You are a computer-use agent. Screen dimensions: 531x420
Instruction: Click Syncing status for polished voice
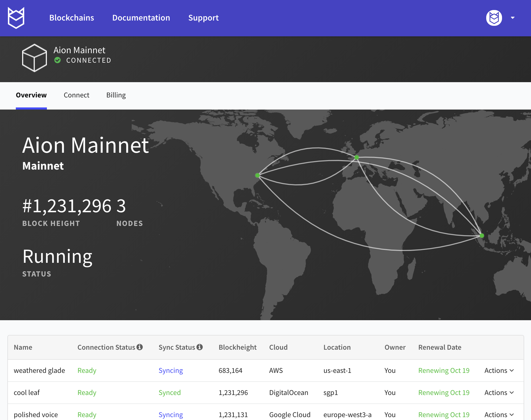pos(171,415)
